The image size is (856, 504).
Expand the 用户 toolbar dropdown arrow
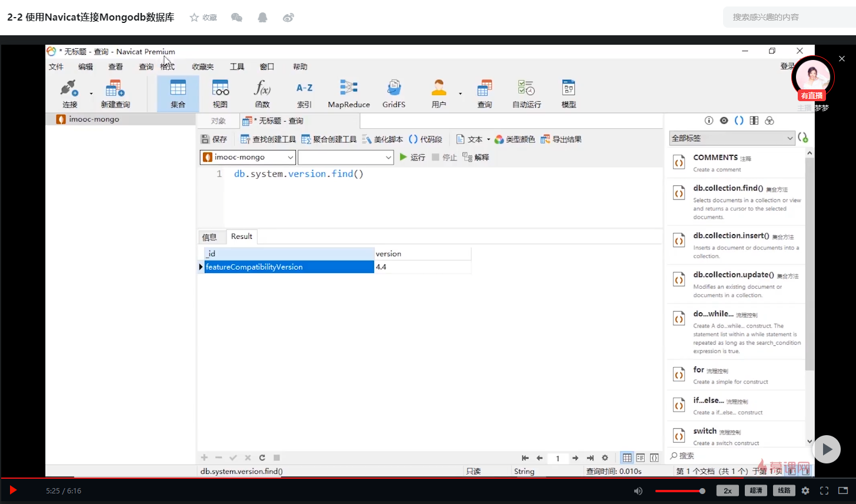click(x=460, y=94)
